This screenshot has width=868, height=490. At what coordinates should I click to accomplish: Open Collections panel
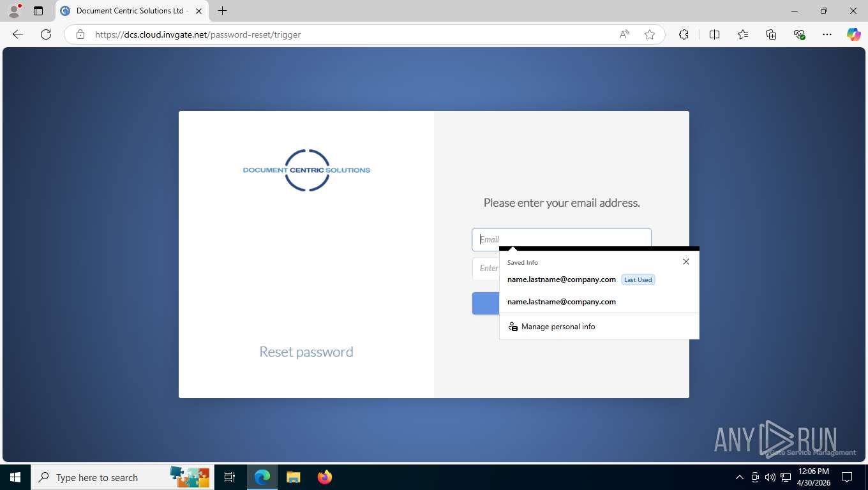[x=771, y=34]
